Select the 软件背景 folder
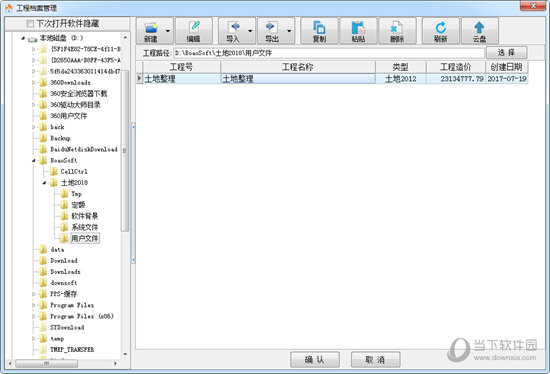 tap(85, 216)
